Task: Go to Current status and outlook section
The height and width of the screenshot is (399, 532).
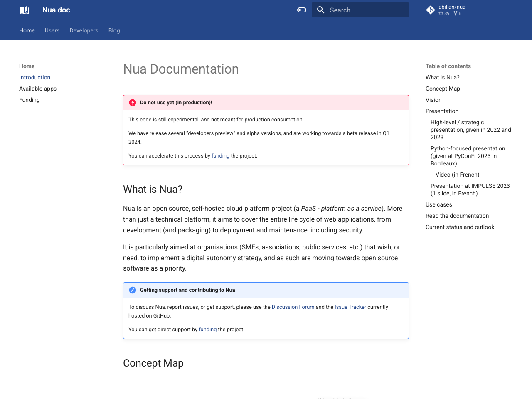Action: [460, 227]
